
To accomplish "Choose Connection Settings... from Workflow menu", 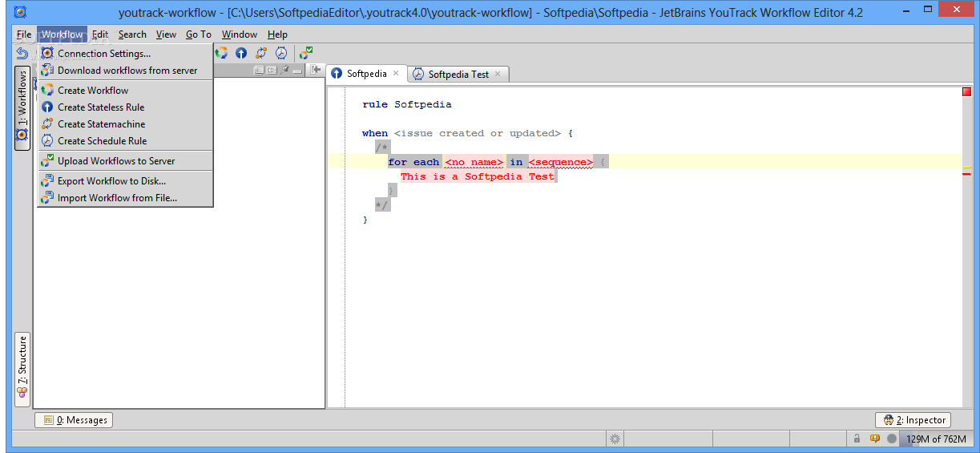I will tap(126, 54).
